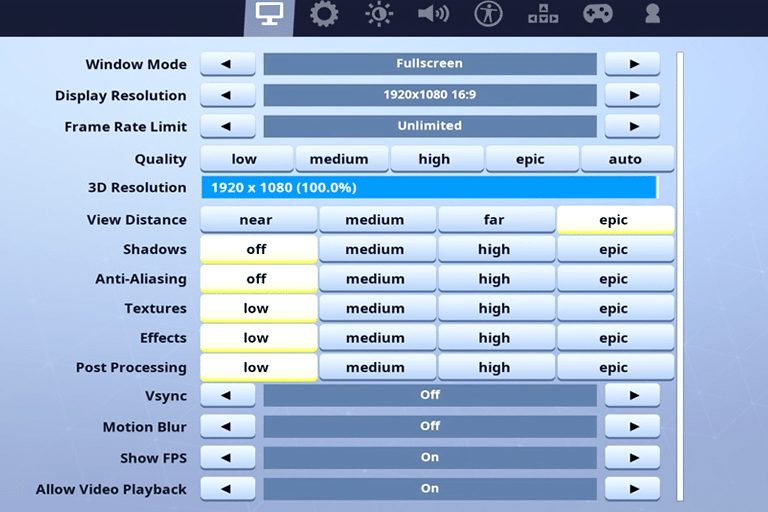
Task: Turn Shadows off
Action: 259,249
